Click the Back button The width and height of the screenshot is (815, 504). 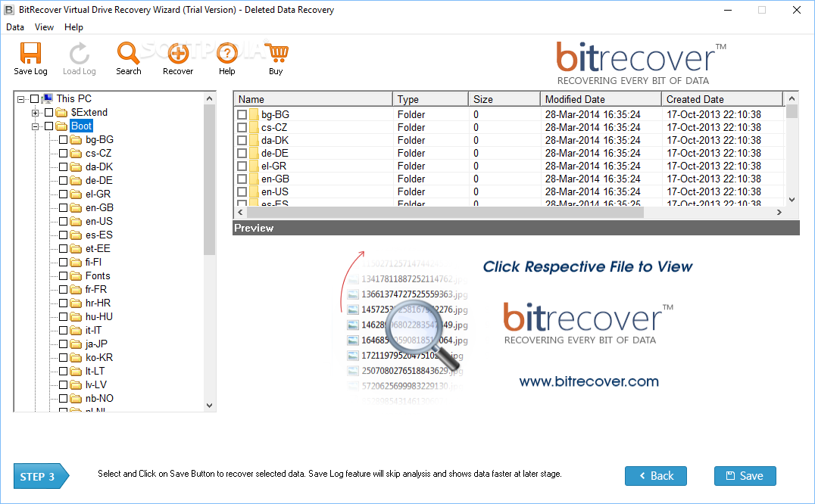656,476
